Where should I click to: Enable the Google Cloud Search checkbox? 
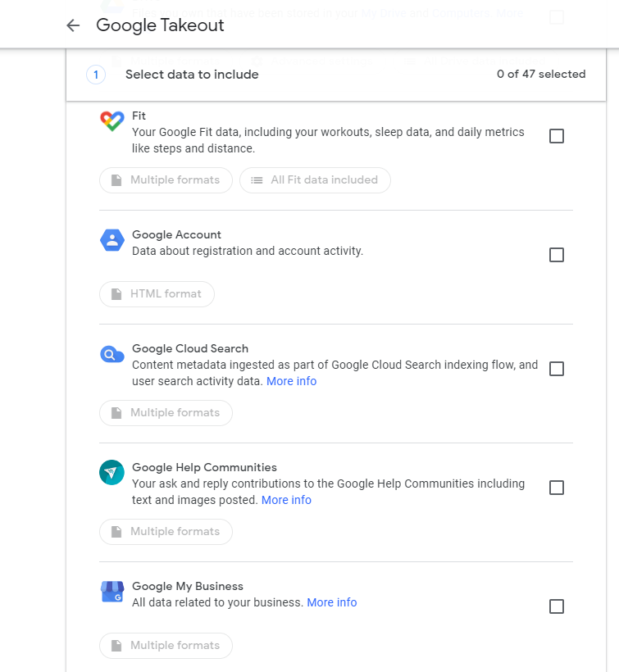click(x=557, y=369)
